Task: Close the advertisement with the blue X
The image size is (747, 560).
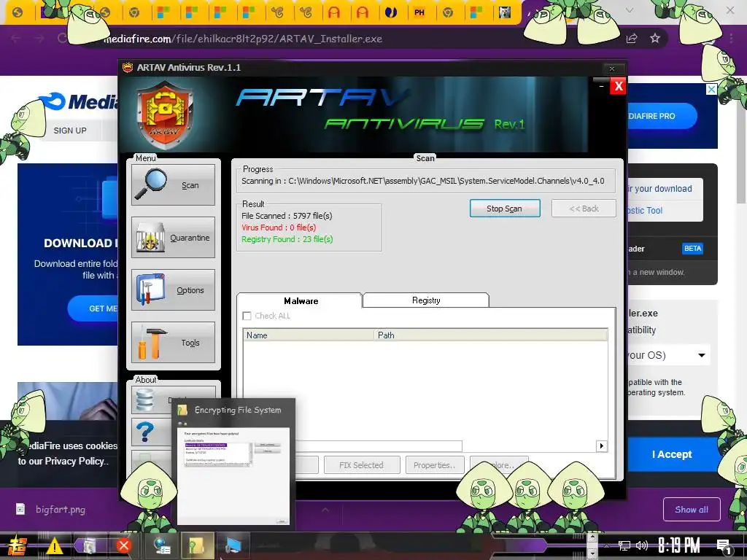Action: (711, 89)
